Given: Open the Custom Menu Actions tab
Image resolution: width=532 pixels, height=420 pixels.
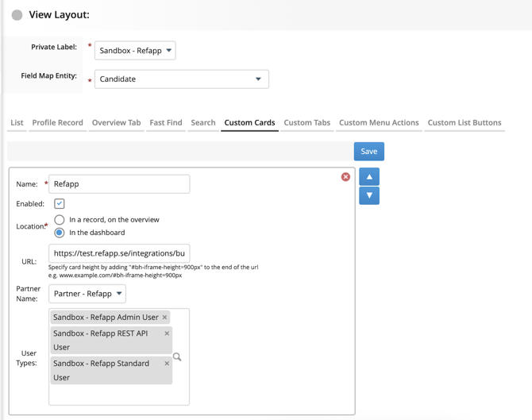Looking at the screenshot, I should [x=379, y=123].
